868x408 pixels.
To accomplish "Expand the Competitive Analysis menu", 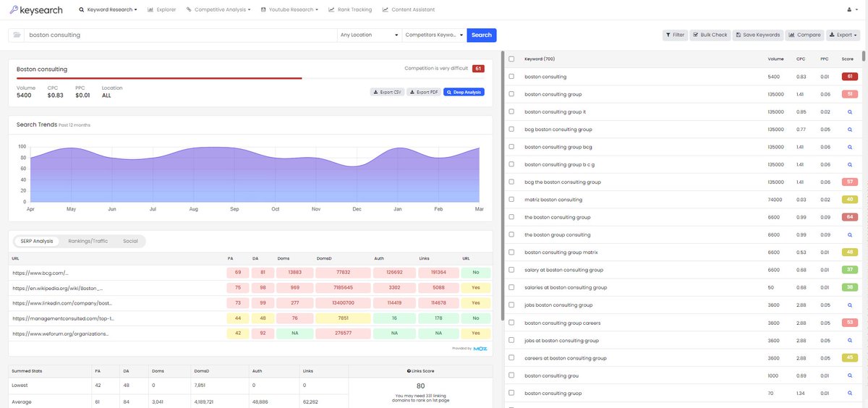I will (x=218, y=10).
